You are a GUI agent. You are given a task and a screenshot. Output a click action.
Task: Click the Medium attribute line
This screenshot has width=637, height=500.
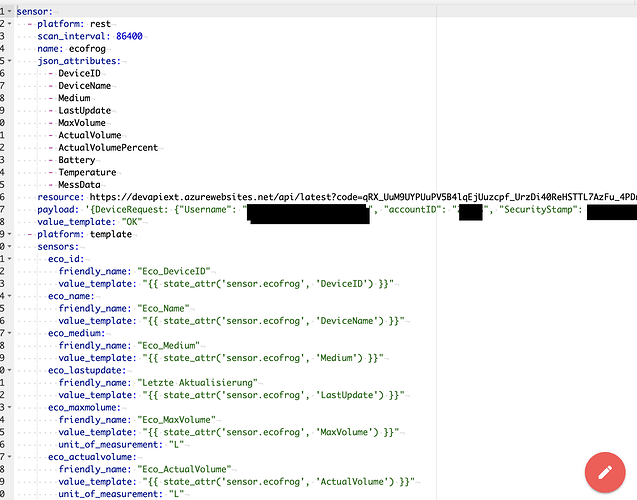(74, 98)
